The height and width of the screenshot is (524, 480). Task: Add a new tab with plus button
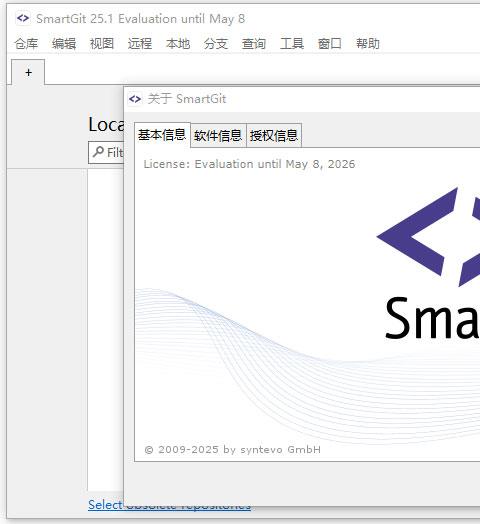pyautogui.click(x=28, y=72)
